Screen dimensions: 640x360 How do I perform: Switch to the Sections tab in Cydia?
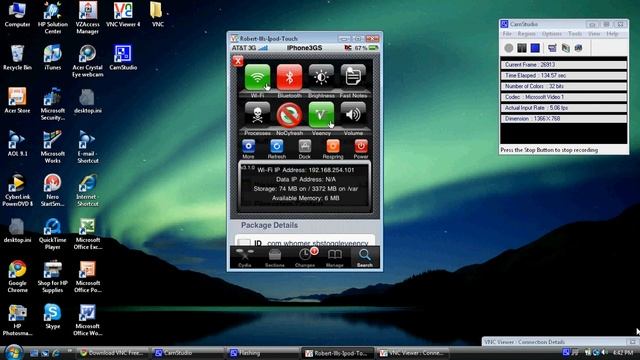click(275, 258)
